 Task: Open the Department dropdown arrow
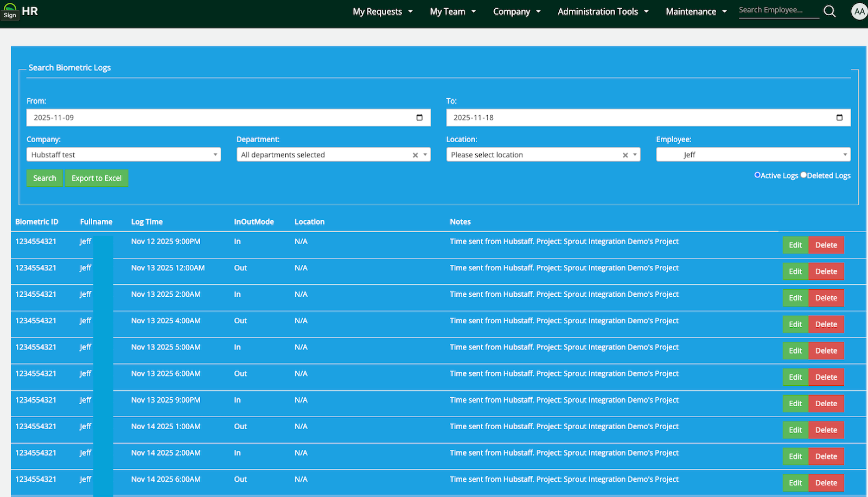(425, 155)
